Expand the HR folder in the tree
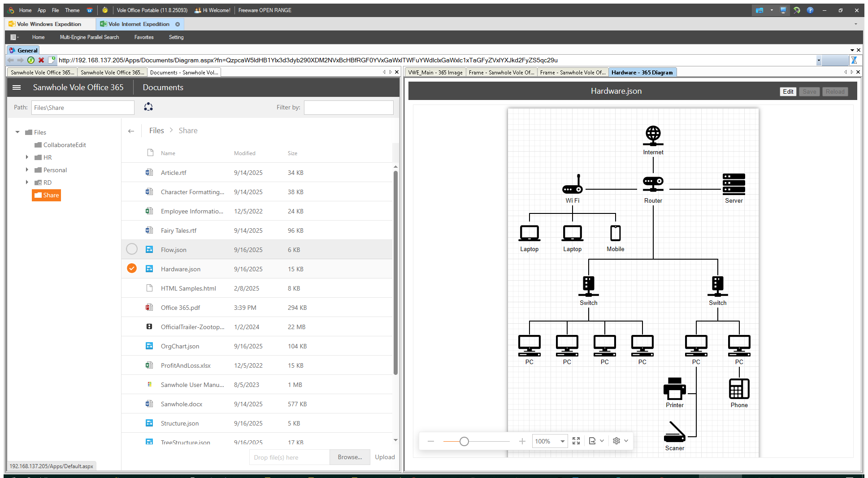Screen dimensions: 868x478 coord(27,157)
